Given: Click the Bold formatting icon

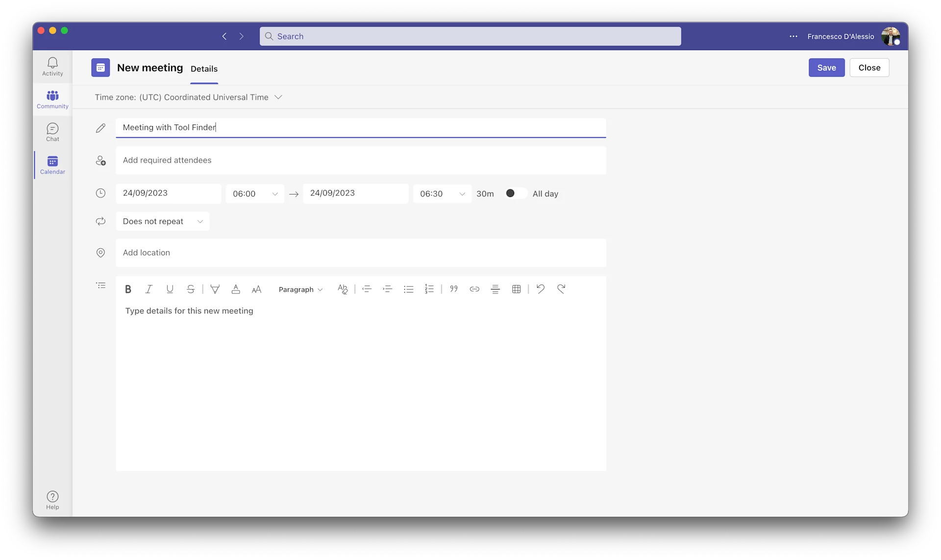Looking at the screenshot, I should [x=128, y=289].
